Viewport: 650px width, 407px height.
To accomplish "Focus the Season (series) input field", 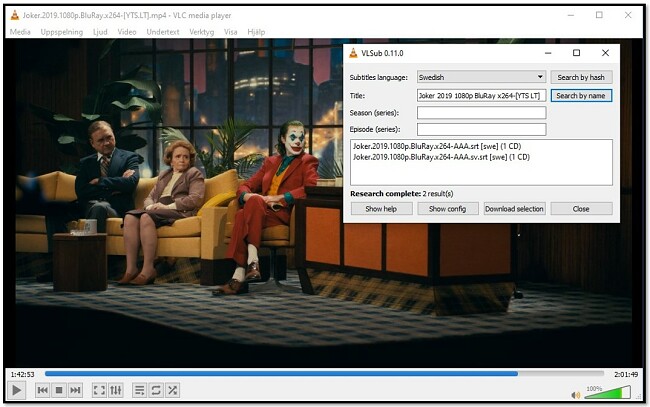I will tap(481, 113).
